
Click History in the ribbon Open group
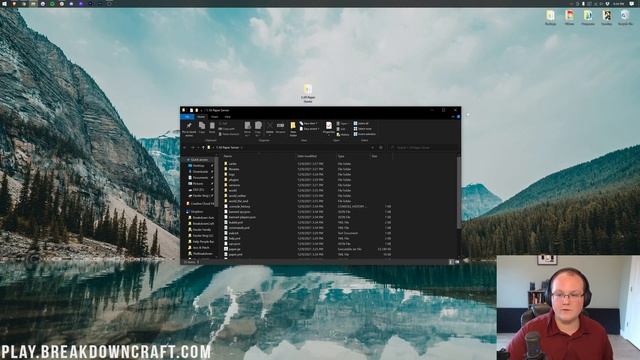(x=343, y=134)
